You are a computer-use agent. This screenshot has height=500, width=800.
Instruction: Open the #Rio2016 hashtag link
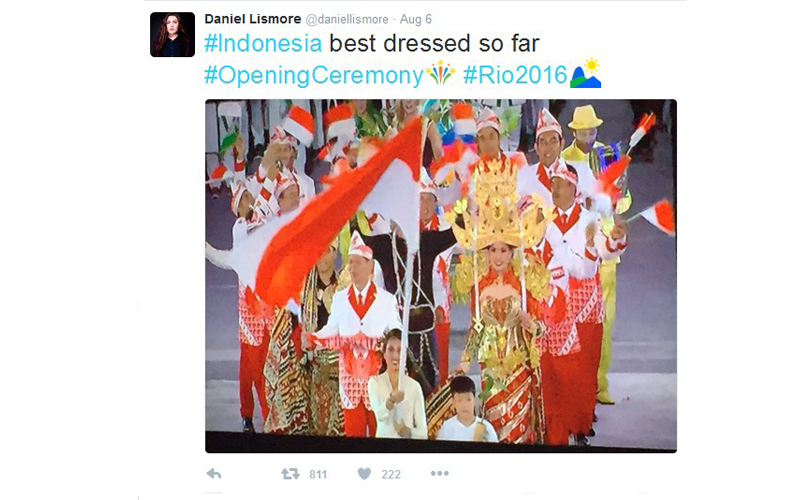coord(515,75)
